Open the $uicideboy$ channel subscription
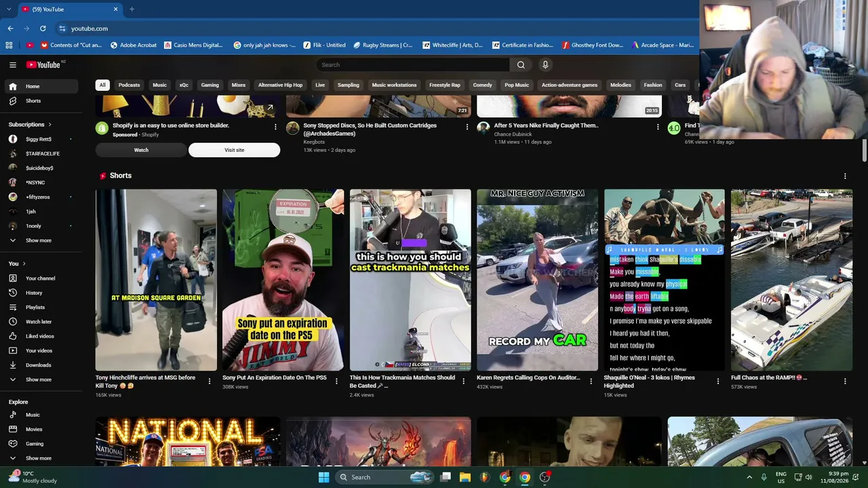 (41, 168)
